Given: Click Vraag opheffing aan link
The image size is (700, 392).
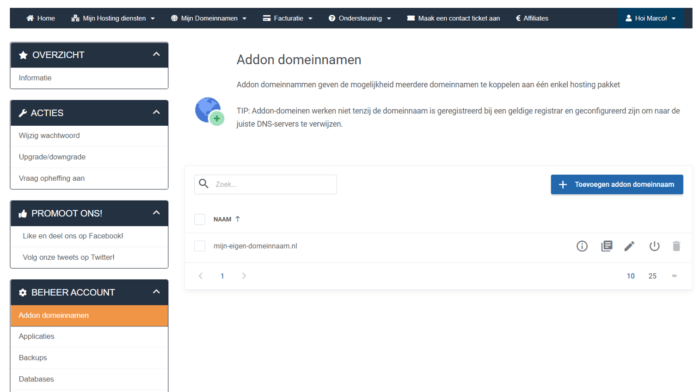Looking at the screenshot, I should click(89, 179).
